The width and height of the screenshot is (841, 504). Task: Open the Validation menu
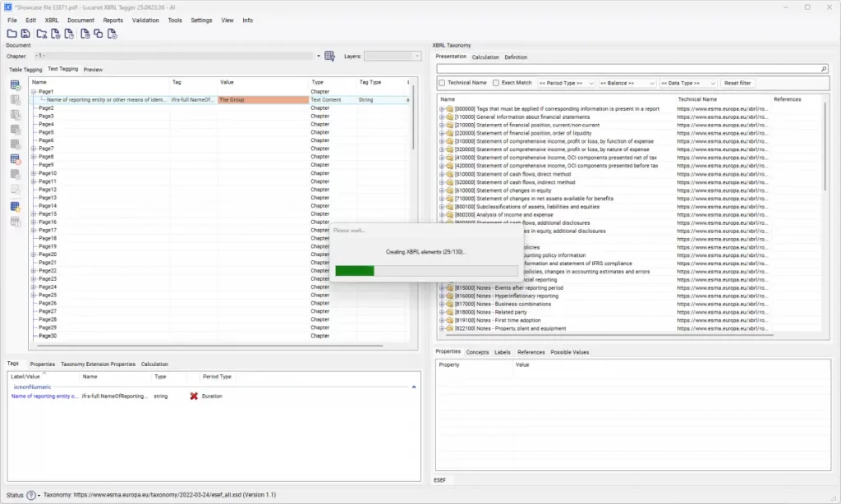tap(145, 20)
